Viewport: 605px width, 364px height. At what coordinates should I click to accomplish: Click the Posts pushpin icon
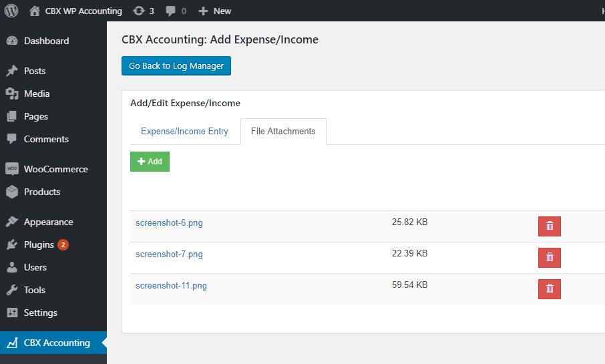pyautogui.click(x=12, y=71)
